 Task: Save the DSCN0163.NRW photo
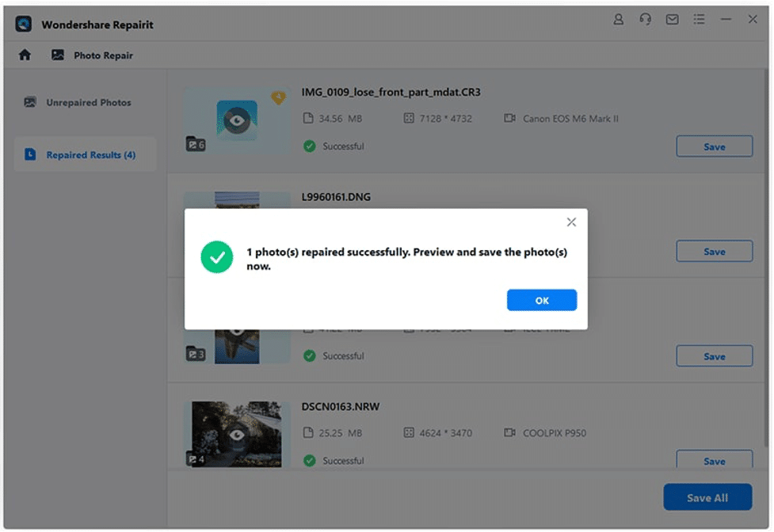(714, 460)
